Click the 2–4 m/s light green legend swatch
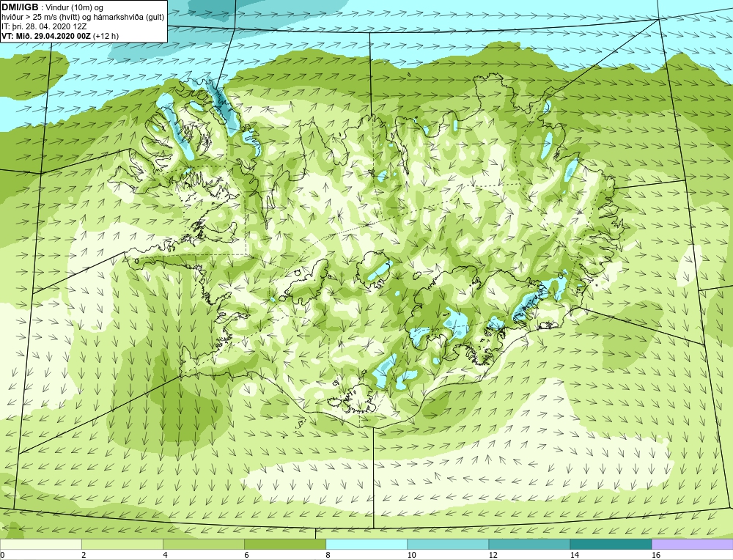This screenshot has height=560, width=733. pos(122,544)
